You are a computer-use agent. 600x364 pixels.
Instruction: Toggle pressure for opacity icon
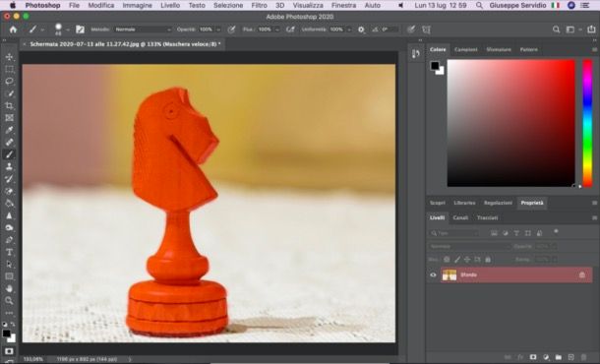(231, 30)
